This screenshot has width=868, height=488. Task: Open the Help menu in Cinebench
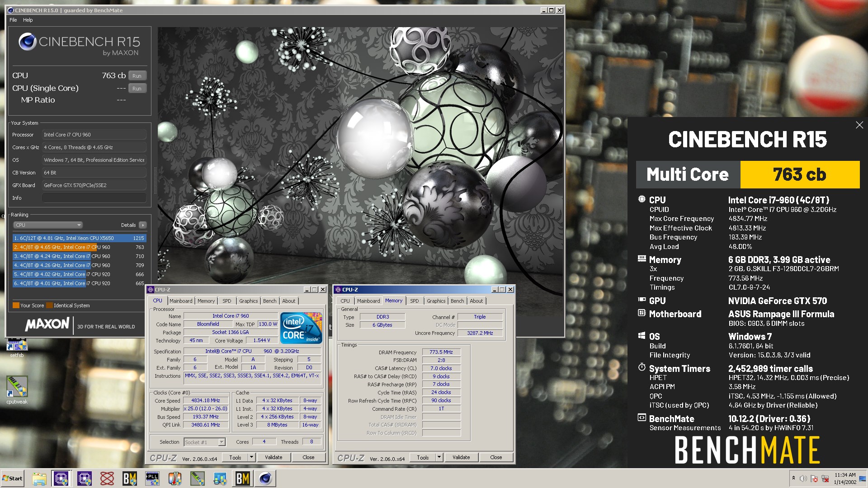[28, 20]
